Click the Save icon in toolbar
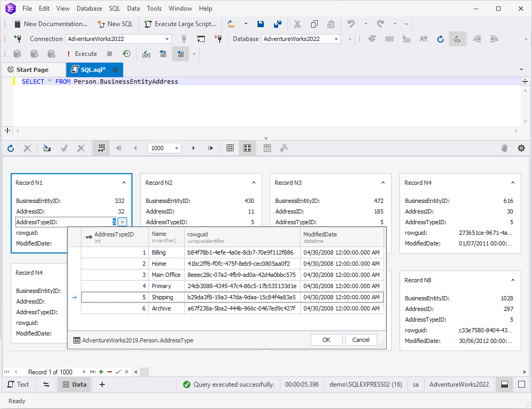This screenshot has width=532, height=409. pos(261,24)
